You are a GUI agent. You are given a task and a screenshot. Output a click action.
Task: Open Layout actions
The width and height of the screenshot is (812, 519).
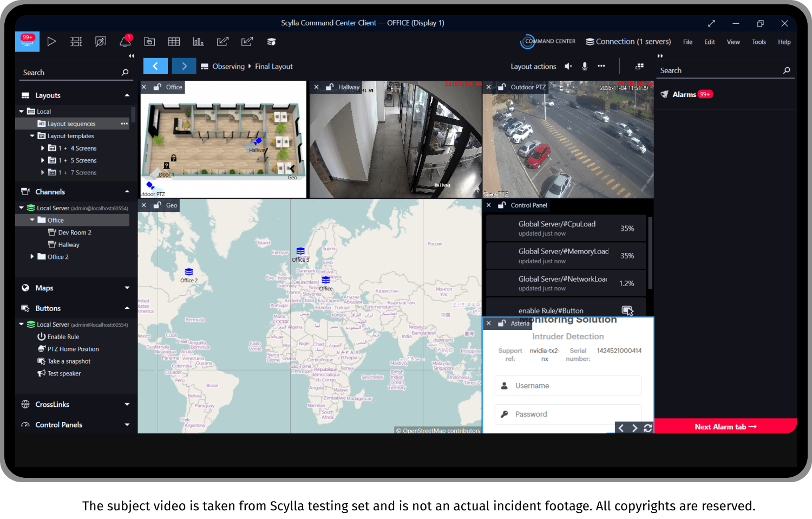pyautogui.click(x=533, y=66)
